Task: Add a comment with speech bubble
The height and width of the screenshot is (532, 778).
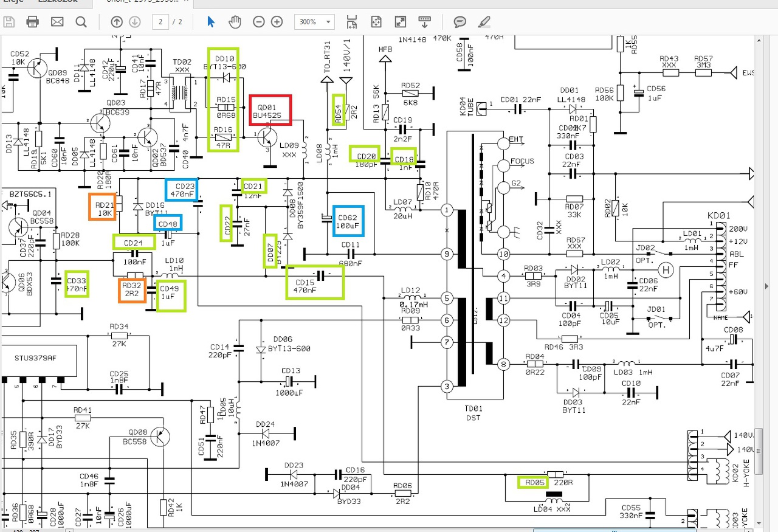Action: (460, 22)
